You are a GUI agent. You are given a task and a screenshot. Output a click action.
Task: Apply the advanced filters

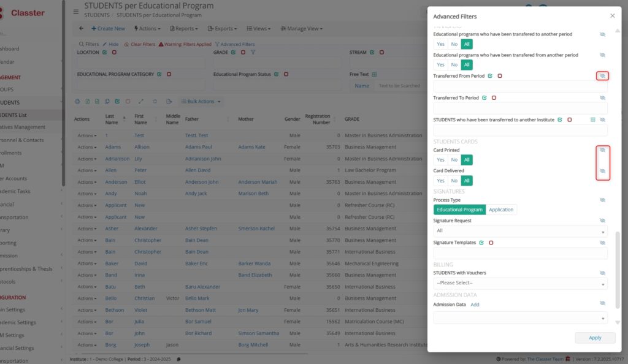(595, 338)
